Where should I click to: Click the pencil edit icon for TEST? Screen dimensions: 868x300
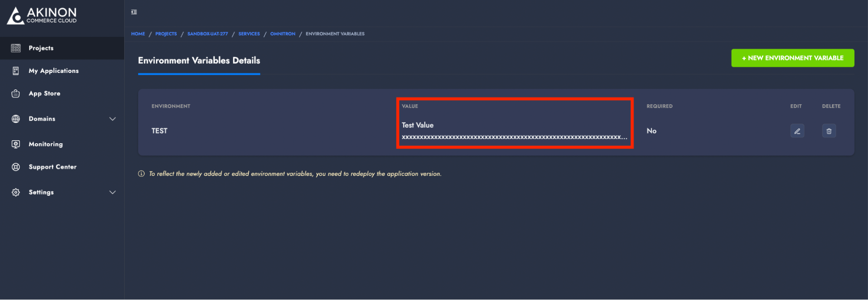797,131
